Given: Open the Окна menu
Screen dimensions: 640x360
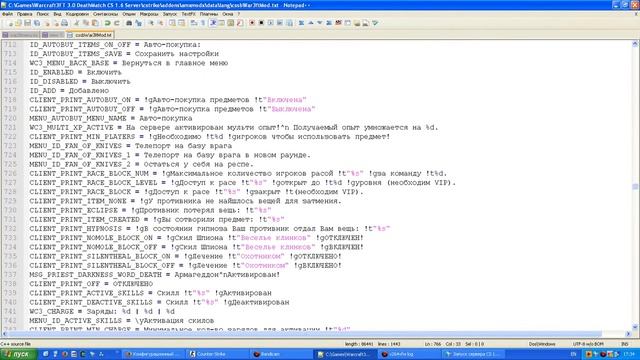Looking at the screenshot, I should pyautogui.click(x=228, y=14).
